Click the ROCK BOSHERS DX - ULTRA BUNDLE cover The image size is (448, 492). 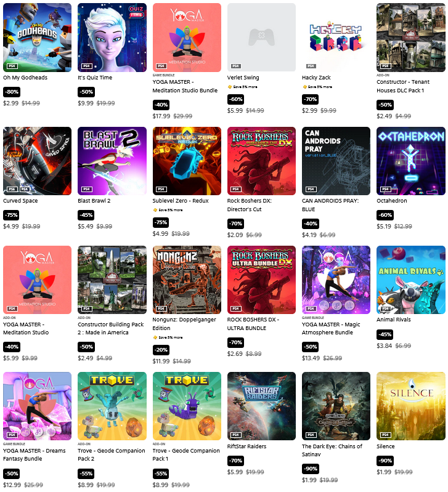[x=261, y=280]
